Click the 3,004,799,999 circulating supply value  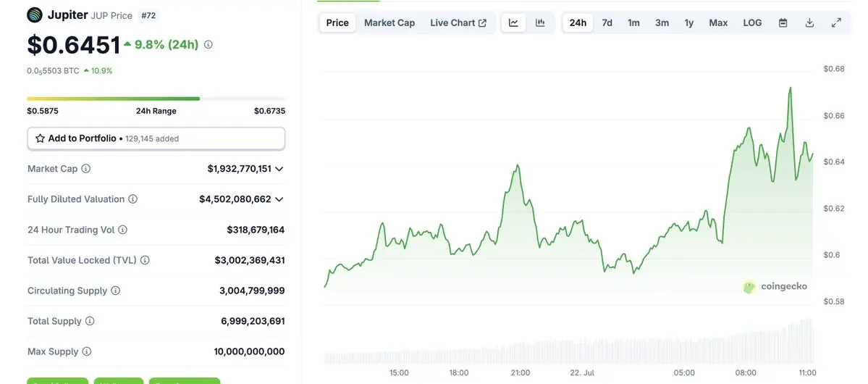tap(252, 291)
